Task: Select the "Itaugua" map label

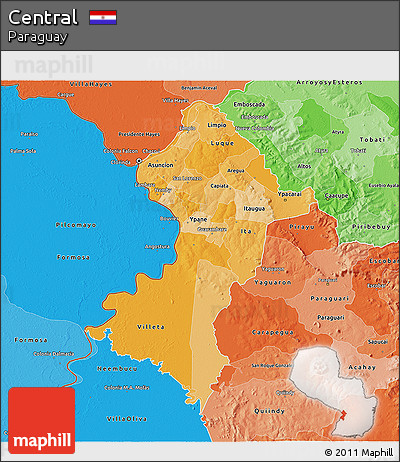Action: point(254,209)
